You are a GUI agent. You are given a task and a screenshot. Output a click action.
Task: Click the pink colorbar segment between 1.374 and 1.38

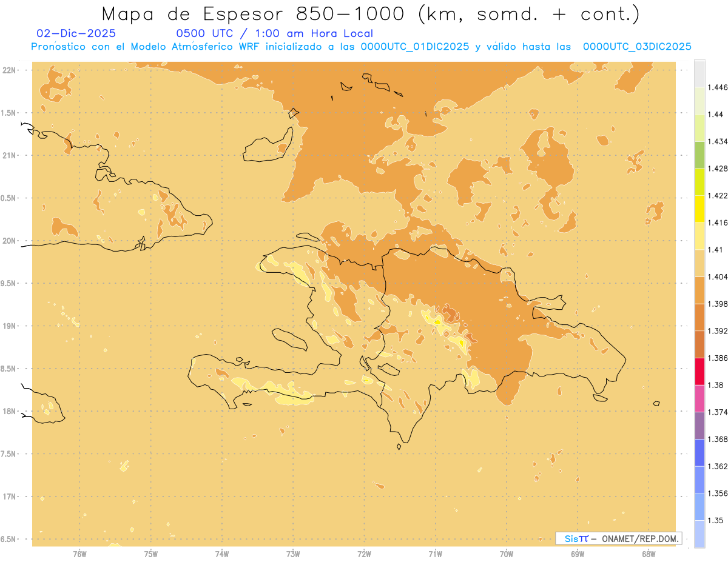click(x=699, y=398)
